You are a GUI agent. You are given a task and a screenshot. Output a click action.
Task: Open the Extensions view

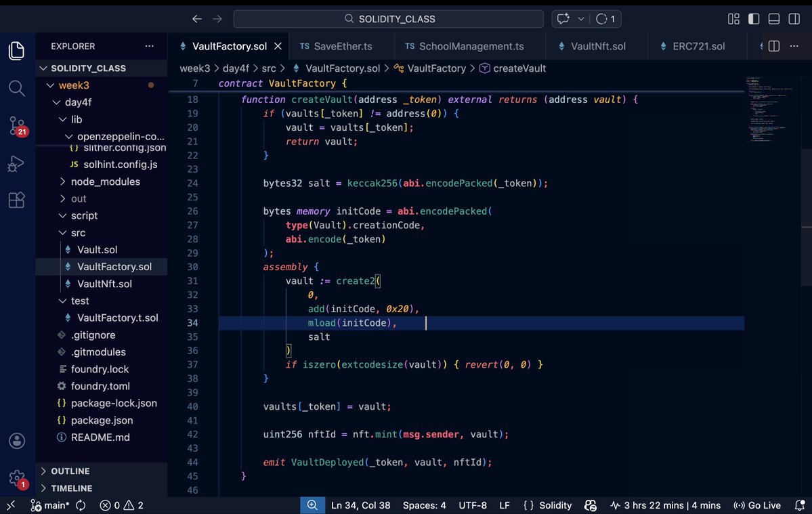16,200
